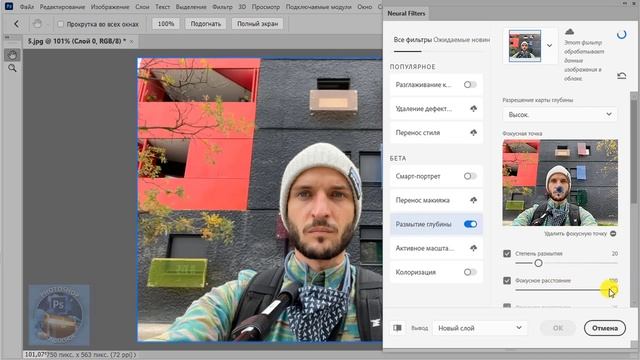Image resolution: width=640 pixels, height=360 pixels.
Task: Click the Neural Filters panel title tab
Action: pyautogui.click(x=406, y=13)
